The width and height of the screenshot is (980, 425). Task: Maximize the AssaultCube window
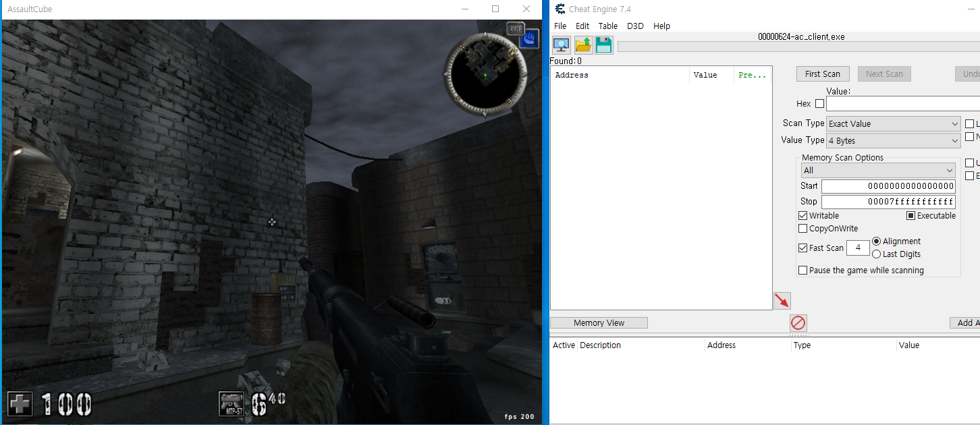495,9
